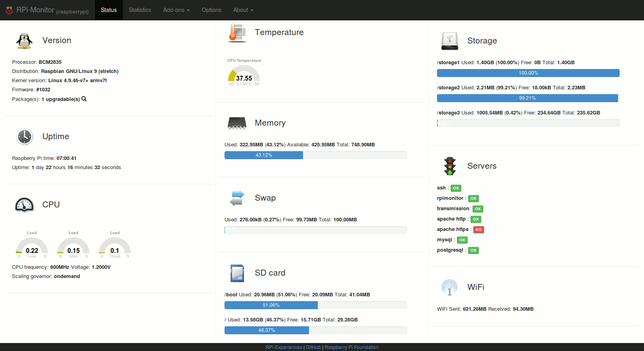Click the penguin Version icon
The image size is (644, 351).
(x=24, y=41)
